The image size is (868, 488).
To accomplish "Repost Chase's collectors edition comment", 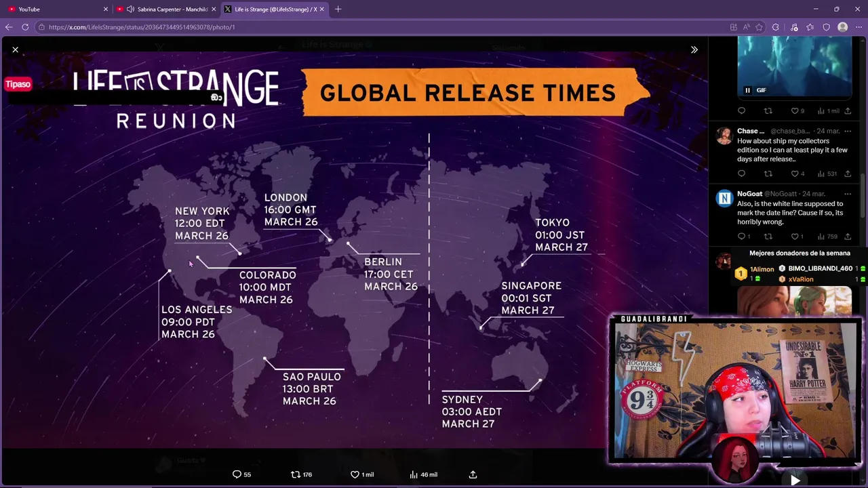I will pos(768,174).
